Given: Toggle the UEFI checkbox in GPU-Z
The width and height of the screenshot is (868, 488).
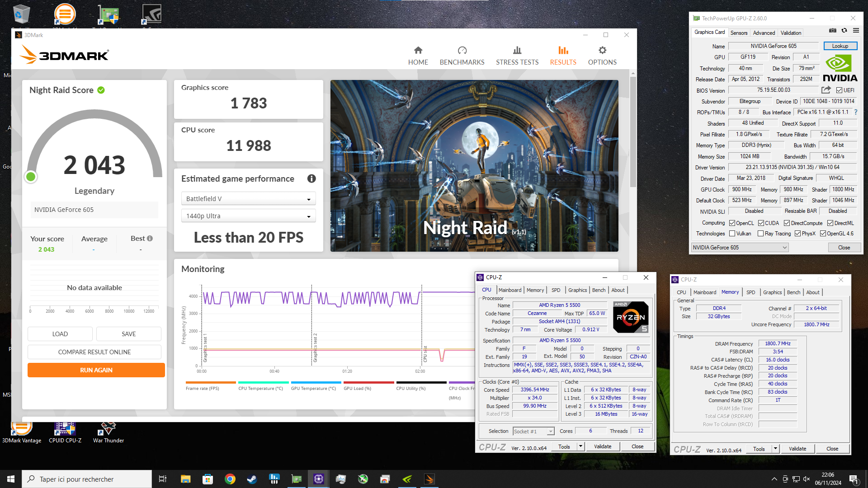Looking at the screenshot, I should click(x=839, y=90).
